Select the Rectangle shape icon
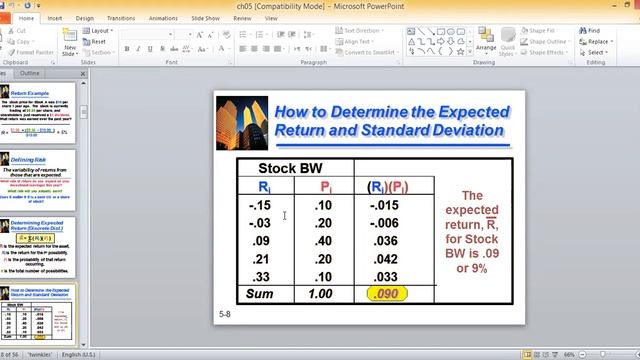640x360 pixels. pos(441,31)
